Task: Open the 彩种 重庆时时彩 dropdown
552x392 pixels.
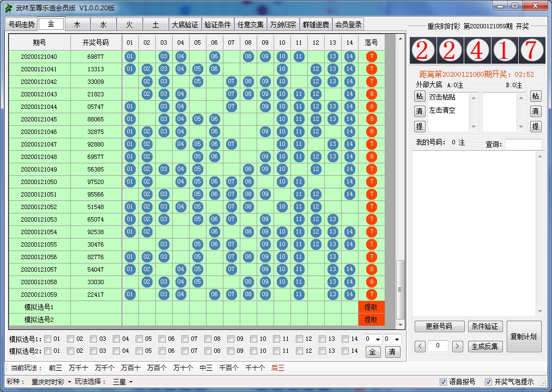Action: (x=50, y=382)
